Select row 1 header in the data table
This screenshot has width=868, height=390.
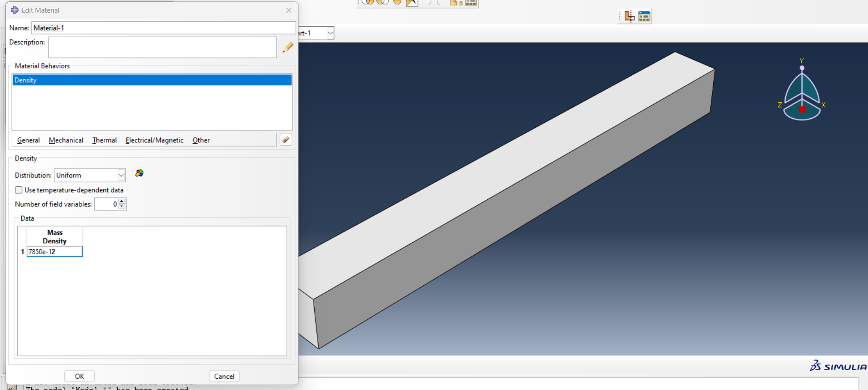22,252
